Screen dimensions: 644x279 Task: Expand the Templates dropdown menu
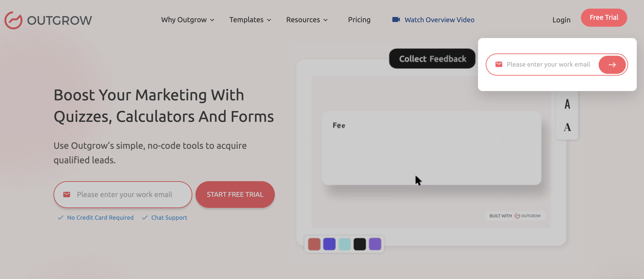[x=250, y=20]
